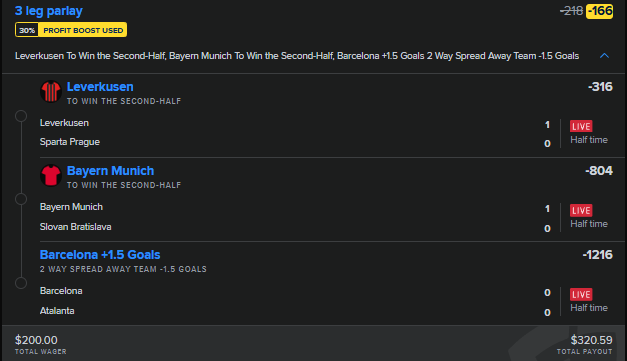Screen dimensions: 627x361
Task: Click the Profit Boost Used label
Action: [83, 30]
